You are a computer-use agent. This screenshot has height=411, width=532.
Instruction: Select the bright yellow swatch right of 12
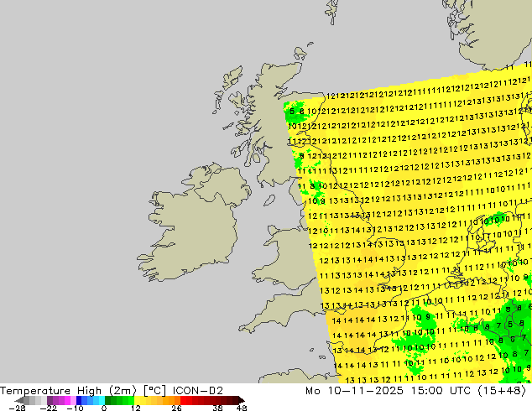point(137,400)
